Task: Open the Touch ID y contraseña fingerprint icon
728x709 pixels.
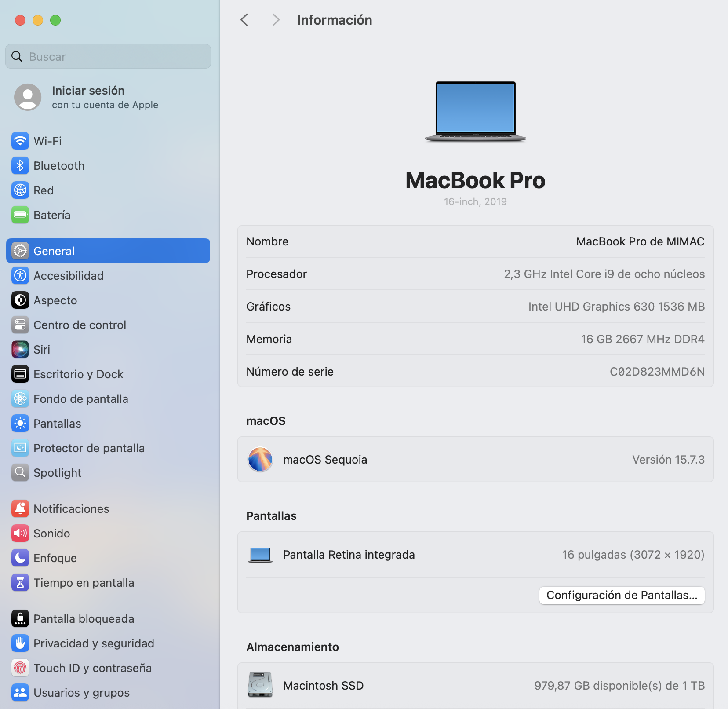Action: click(x=20, y=668)
